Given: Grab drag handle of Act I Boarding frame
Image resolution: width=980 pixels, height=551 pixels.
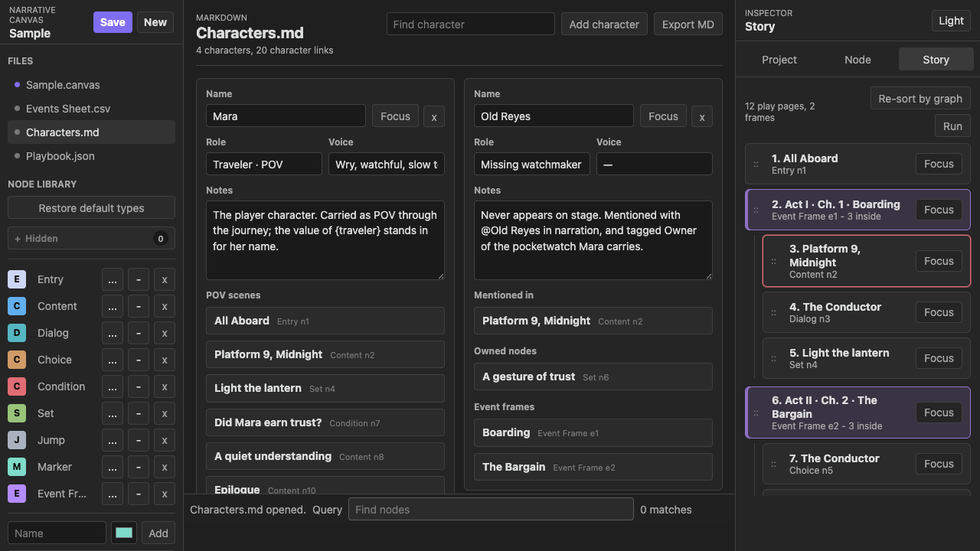Looking at the screenshot, I should pos(756,210).
